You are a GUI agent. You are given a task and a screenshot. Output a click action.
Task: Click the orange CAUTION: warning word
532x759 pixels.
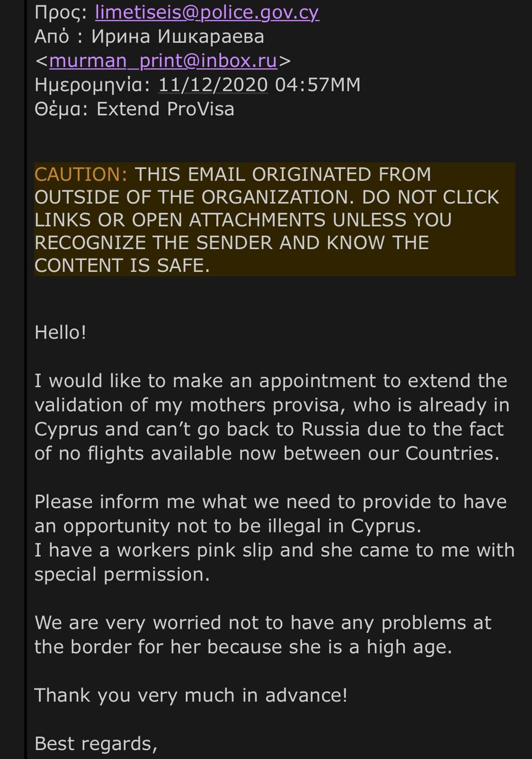[81, 174]
